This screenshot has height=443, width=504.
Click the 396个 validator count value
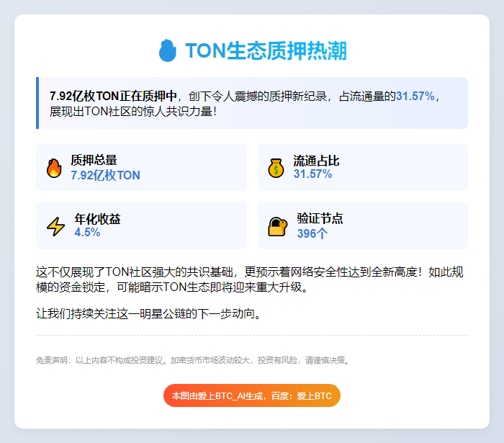click(312, 233)
